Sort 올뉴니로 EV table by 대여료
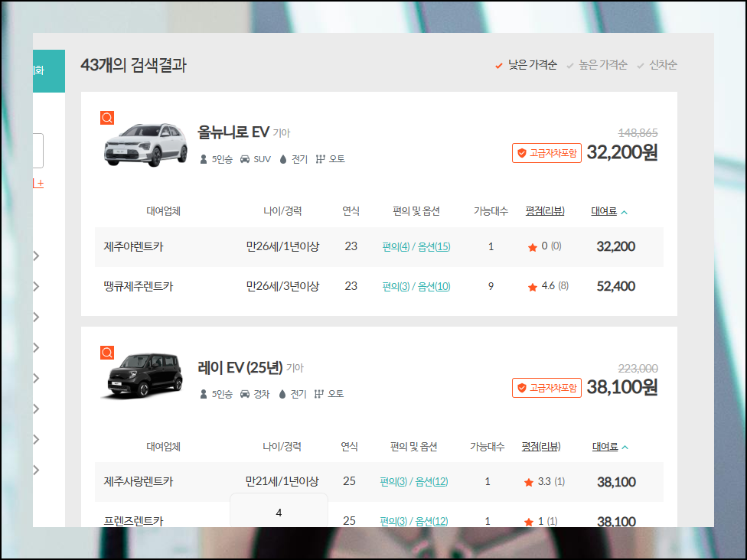This screenshot has width=747, height=560. pos(608,211)
